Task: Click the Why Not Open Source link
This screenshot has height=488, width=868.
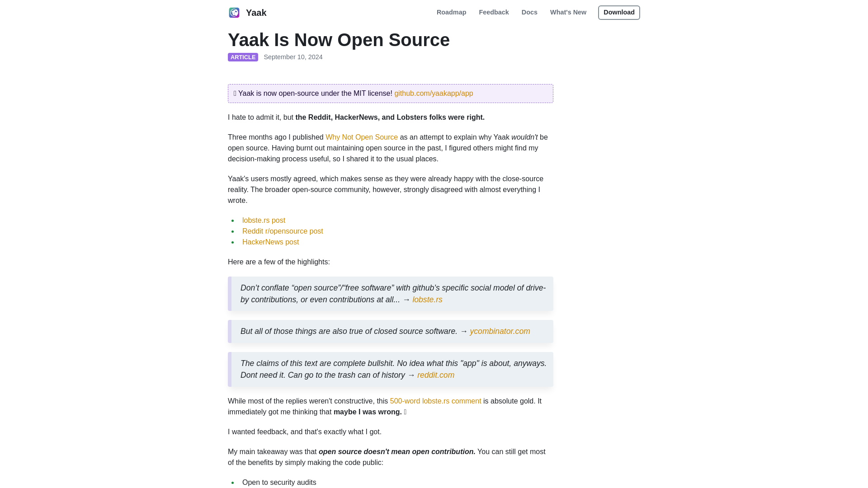Action: coord(362,137)
